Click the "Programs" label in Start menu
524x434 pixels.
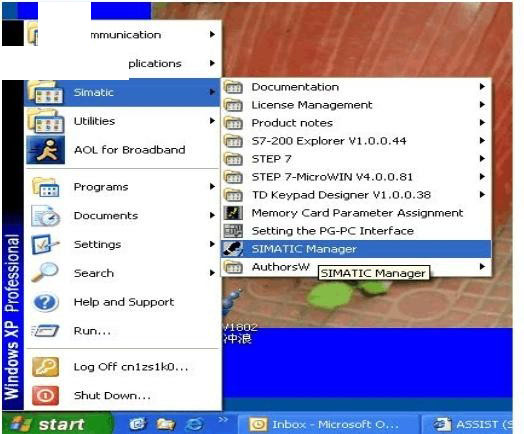click(x=101, y=187)
